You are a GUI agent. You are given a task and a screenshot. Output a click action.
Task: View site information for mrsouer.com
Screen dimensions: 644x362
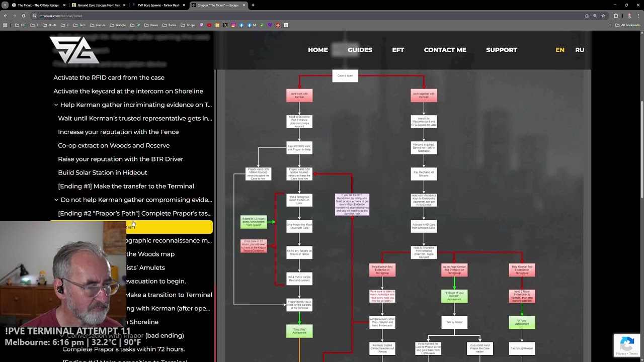pyautogui.click(x=34, y=16)
